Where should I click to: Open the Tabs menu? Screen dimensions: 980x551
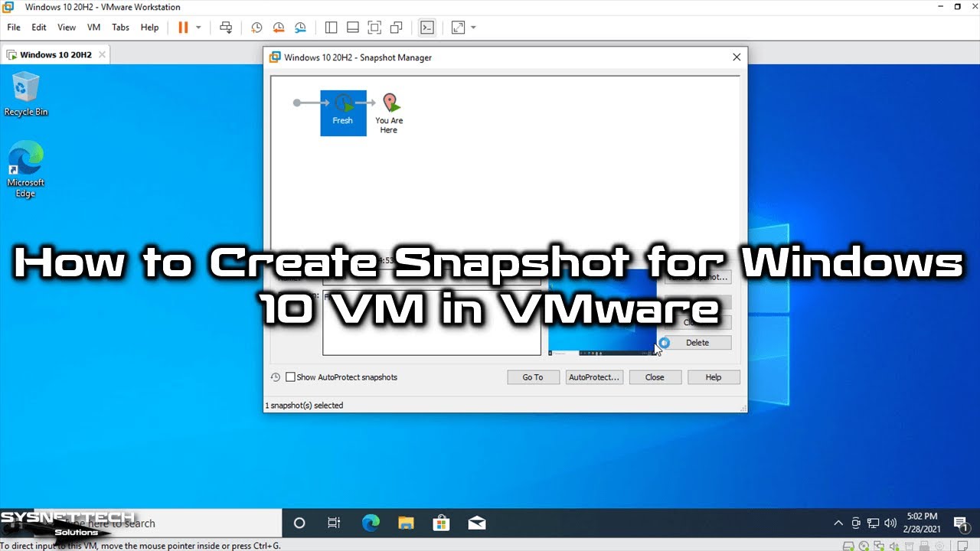pos(121,28)
